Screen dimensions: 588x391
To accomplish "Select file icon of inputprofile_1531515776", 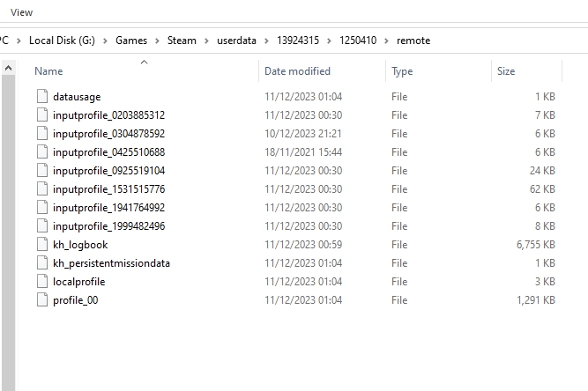I will 42,188.
